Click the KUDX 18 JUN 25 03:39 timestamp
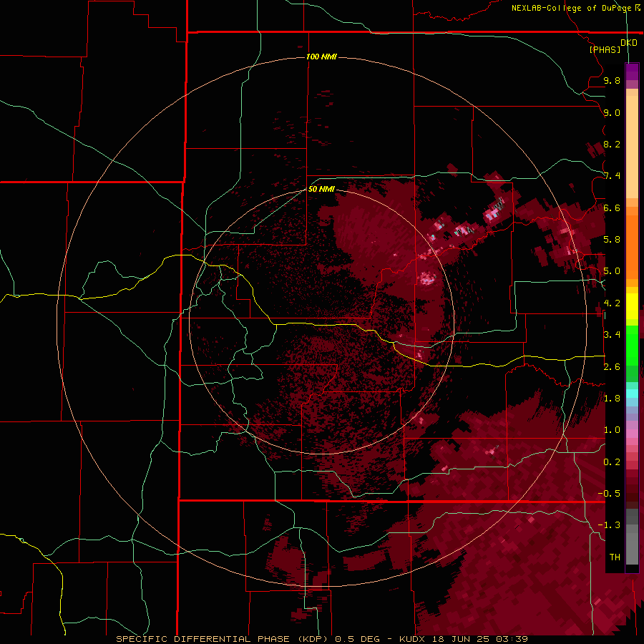 point(463,639)
